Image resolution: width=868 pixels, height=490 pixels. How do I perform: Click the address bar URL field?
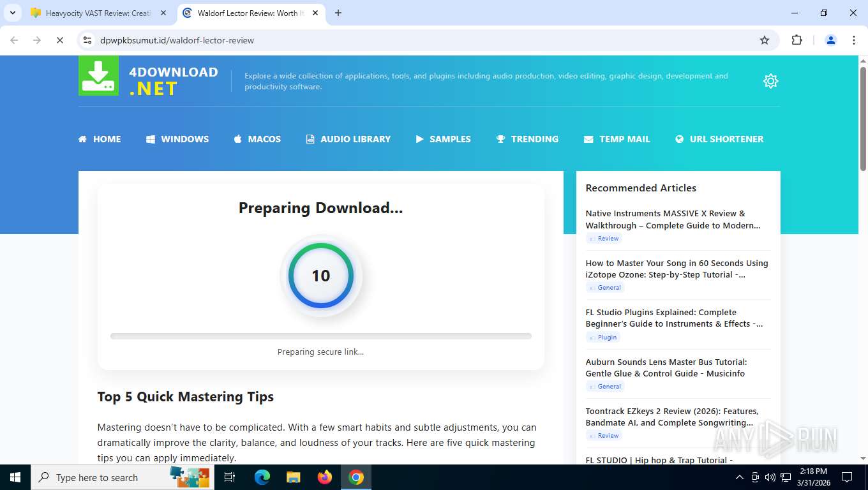point(428,40)
